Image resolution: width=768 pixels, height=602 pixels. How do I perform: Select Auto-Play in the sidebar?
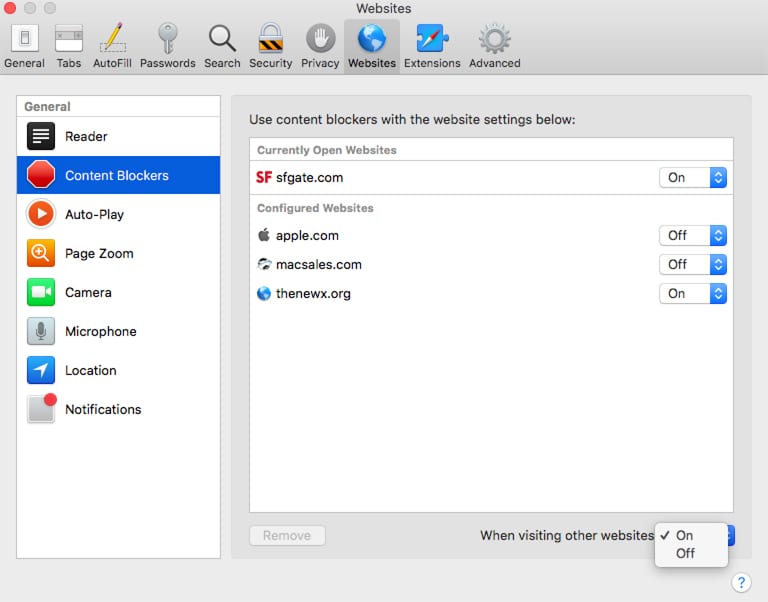[x=94, y=214]
